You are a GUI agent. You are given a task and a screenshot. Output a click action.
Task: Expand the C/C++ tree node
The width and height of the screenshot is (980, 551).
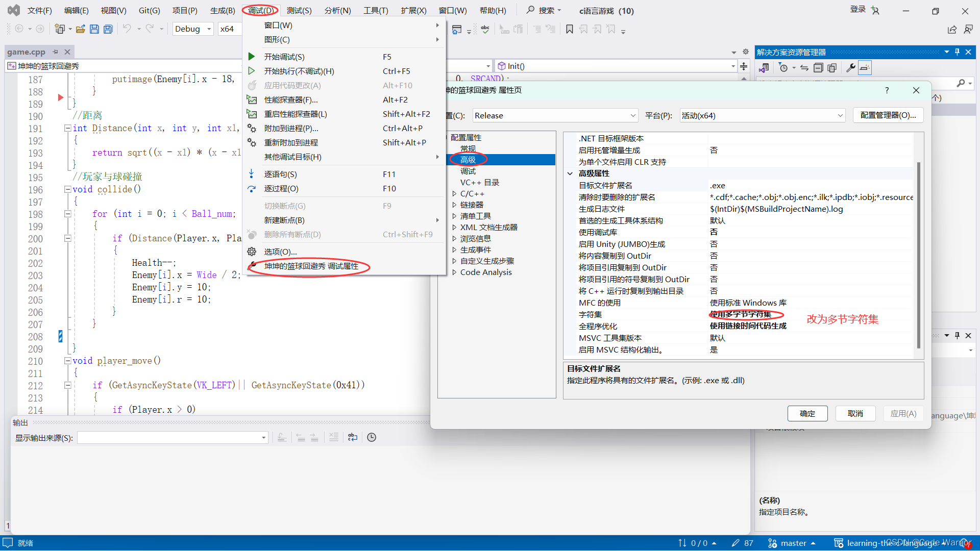[x=454, y=194]
